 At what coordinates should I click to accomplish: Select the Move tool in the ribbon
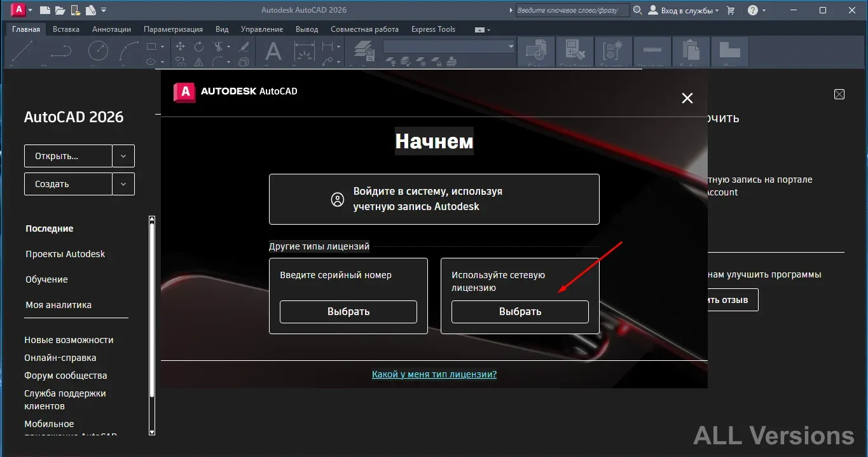tap(181, 46)
